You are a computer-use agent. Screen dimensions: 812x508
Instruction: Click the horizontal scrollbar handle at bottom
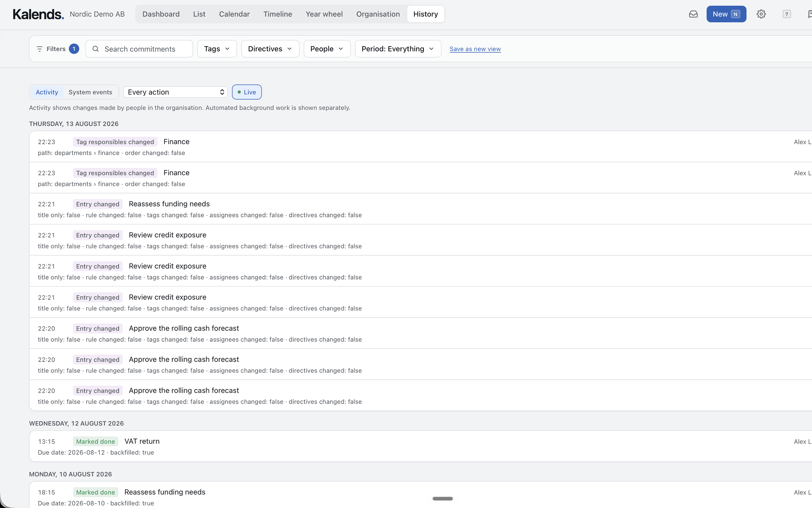click(x=443, y=499)
